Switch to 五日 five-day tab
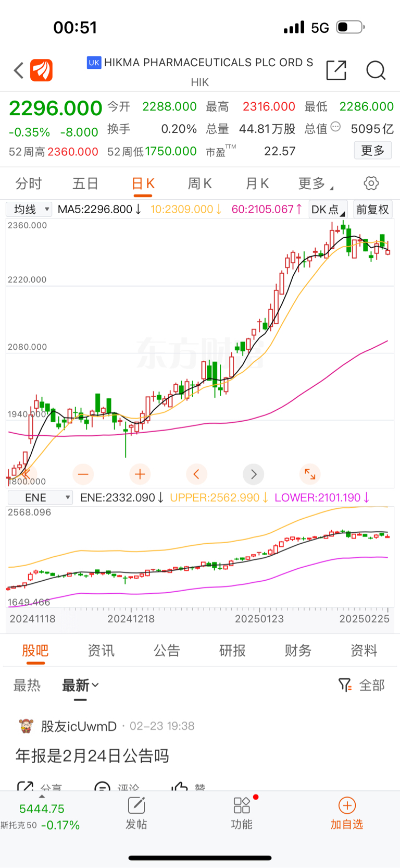The height and width of the screenshot is (868, 400). pyautogui.click(x=85, y=184)
